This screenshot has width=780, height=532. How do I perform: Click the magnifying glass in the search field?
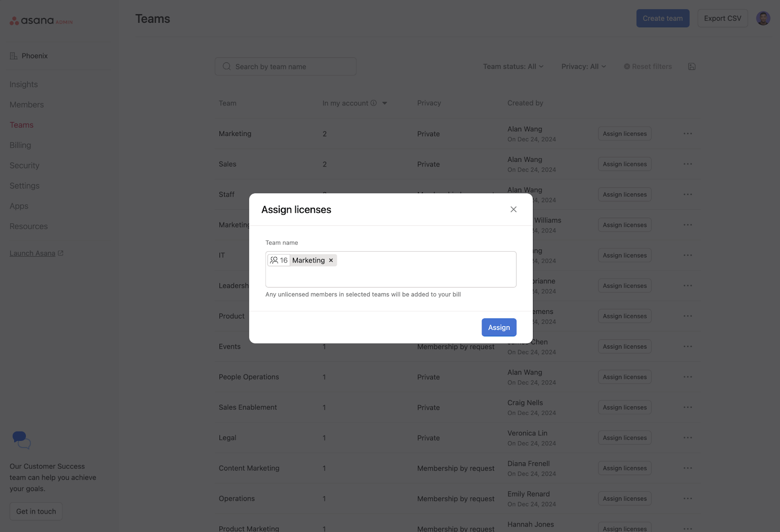(226, 66)
